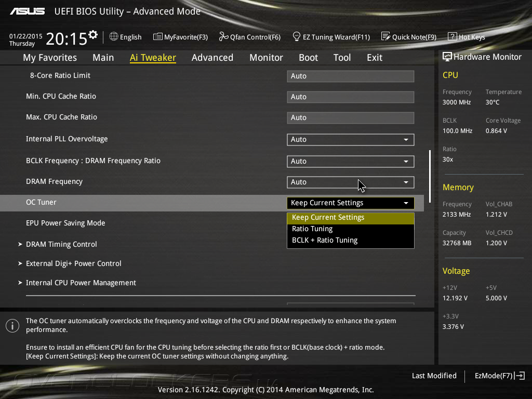Click the Memory section heading
532x399 pixels.
pyautogui.click(x=458, y=187)
